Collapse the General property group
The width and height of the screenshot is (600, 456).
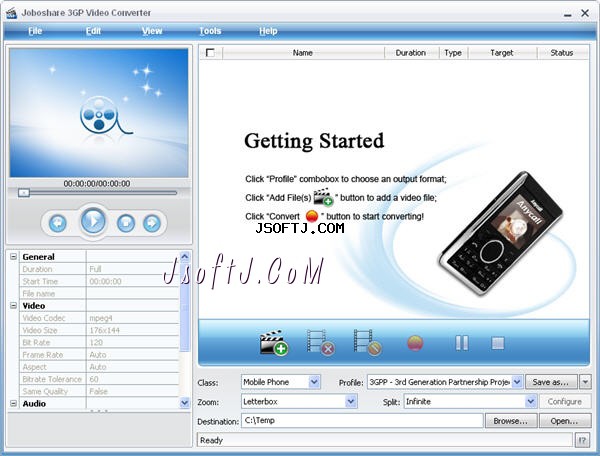point(13,256)
